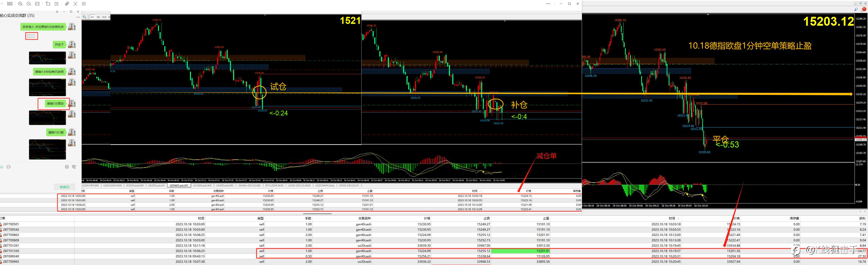
Task: Click the chart zoom out magnifier in MT4 toolbar
Action: pos(85,17)
